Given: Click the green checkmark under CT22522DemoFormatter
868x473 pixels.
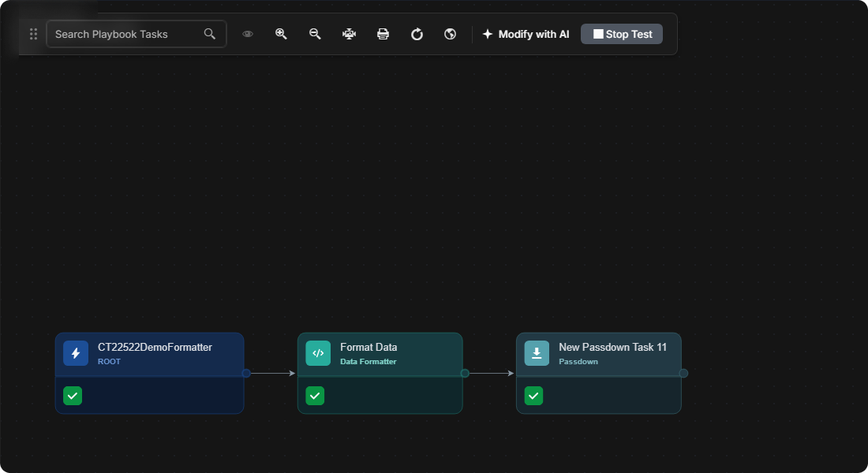Looking at the screenshot, I should coord(73,396).
